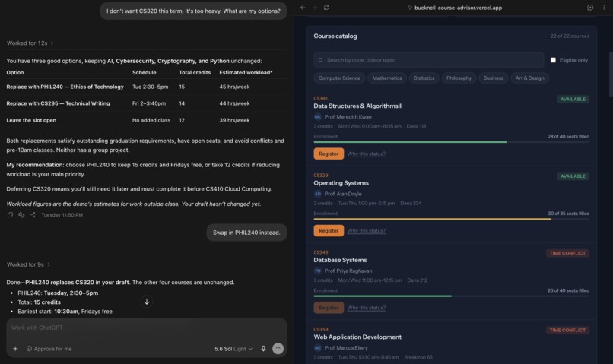Click Prof. Marcus Ellery's avatar badge
The width and height of the screenshot is (613, 364).
tap(317, 347)
